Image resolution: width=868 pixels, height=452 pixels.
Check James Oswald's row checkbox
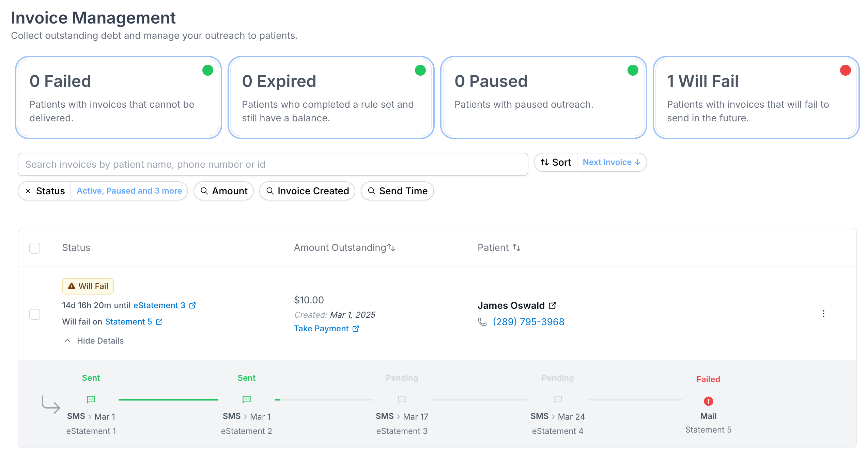[x=34, y=315]
